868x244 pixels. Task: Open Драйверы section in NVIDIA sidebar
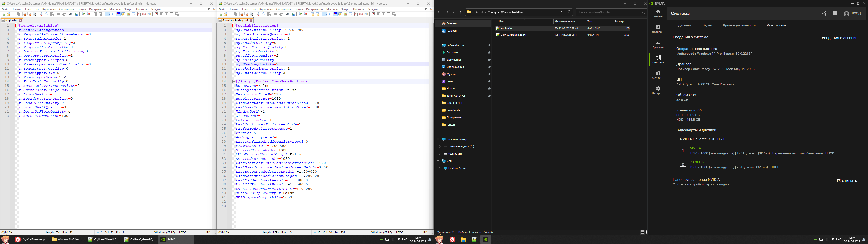click(658, 29)
